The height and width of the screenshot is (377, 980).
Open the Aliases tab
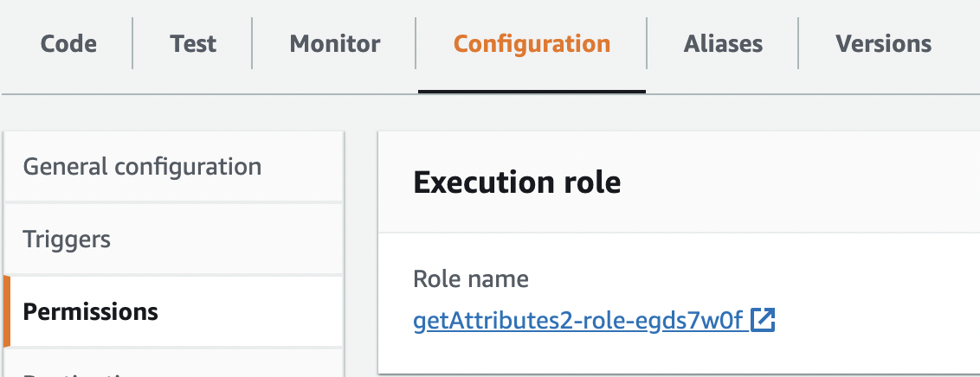723,44
